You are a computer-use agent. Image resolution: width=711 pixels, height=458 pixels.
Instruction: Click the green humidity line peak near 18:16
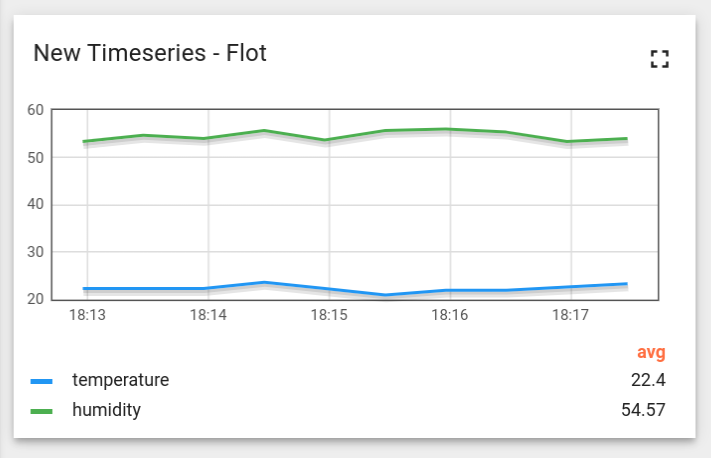click(x=448, y=129)
